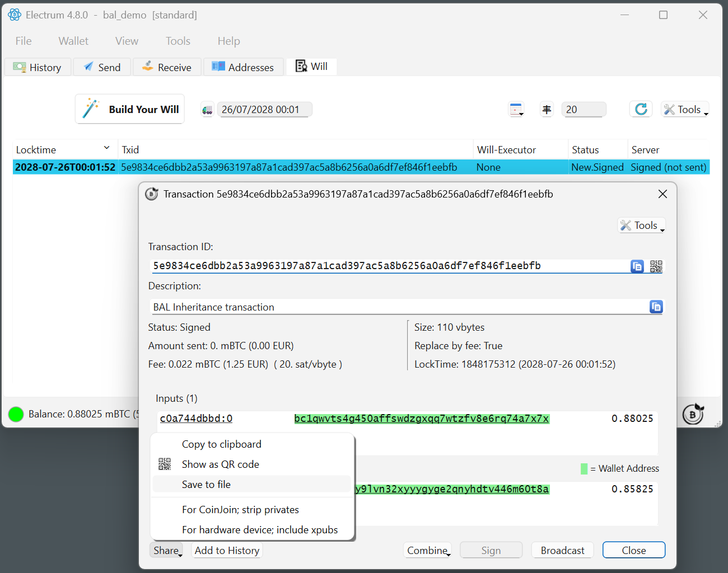Select For CoinJoin; strip privates
Screen dimensions: 728x573
coord(251,510)
